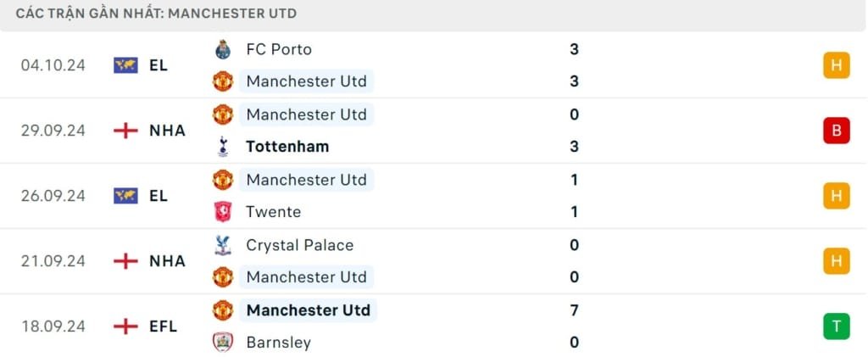
Task: Click the orange H badge for the Twente match
Action: click(x=836, y=196)
